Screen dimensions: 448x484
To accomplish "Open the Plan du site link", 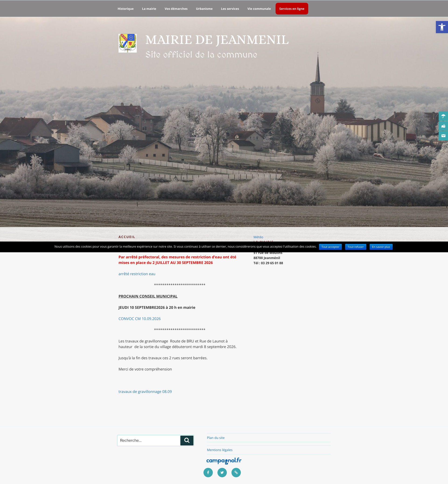I will [x=216, y=438].
